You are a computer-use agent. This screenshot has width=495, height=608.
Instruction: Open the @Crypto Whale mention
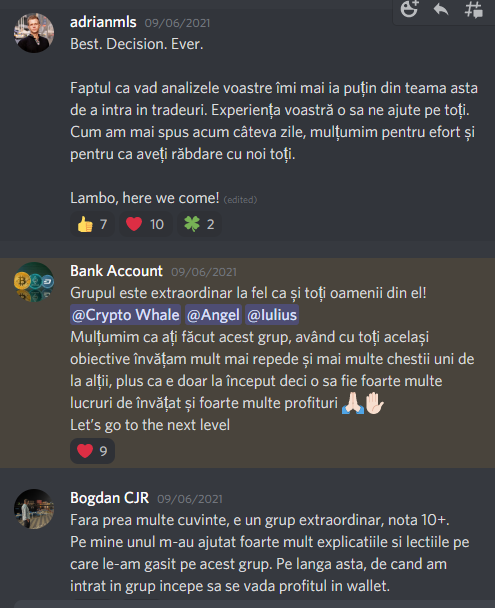pyautogui.click(x=126, y=315)
